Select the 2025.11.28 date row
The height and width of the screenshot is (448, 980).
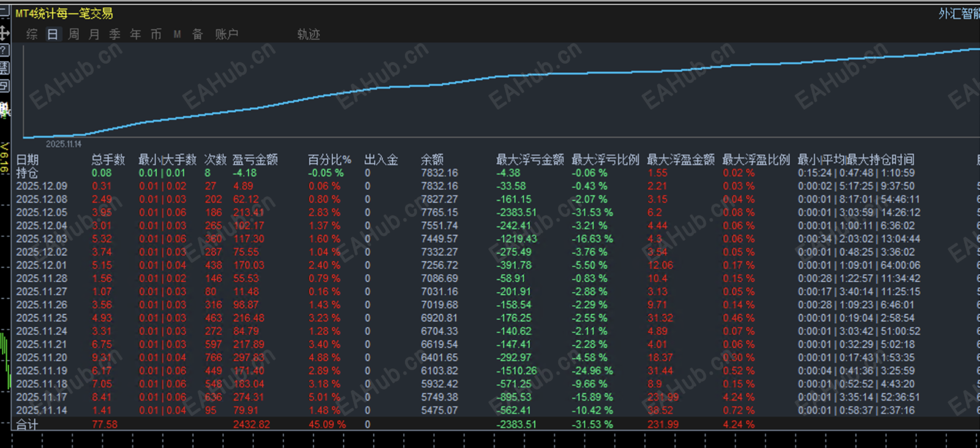click(42, 279)
